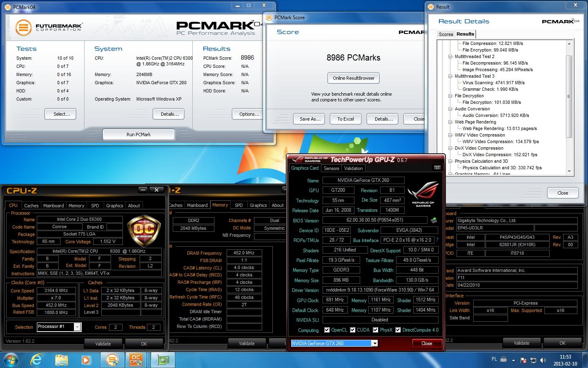The width and height of the screenshot is (588, 368).
Task: Switch to Scores tab in Result Details
Action: pos(445,34)
